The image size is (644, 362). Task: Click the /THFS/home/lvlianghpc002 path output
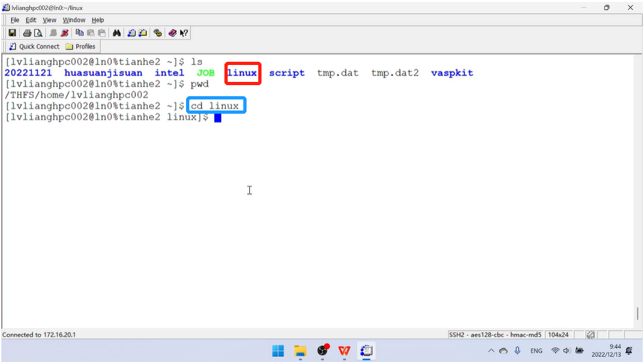point(76,96)
